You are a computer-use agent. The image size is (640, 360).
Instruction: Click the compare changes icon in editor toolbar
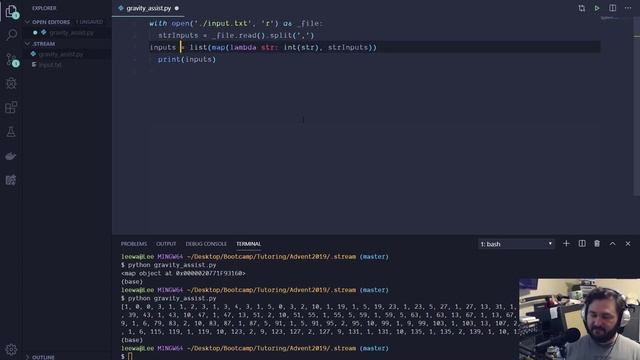click(x=581, y=8)
